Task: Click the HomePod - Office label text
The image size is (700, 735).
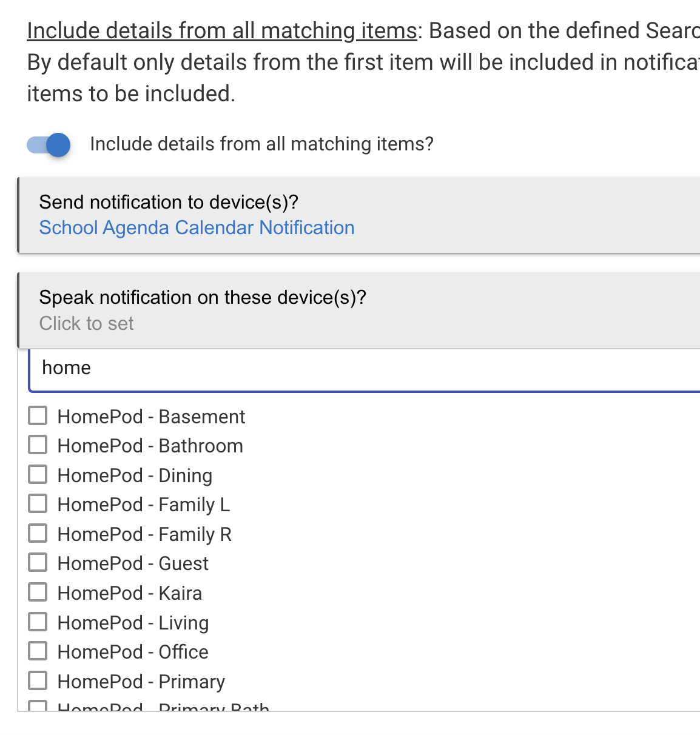Action: 133,652
